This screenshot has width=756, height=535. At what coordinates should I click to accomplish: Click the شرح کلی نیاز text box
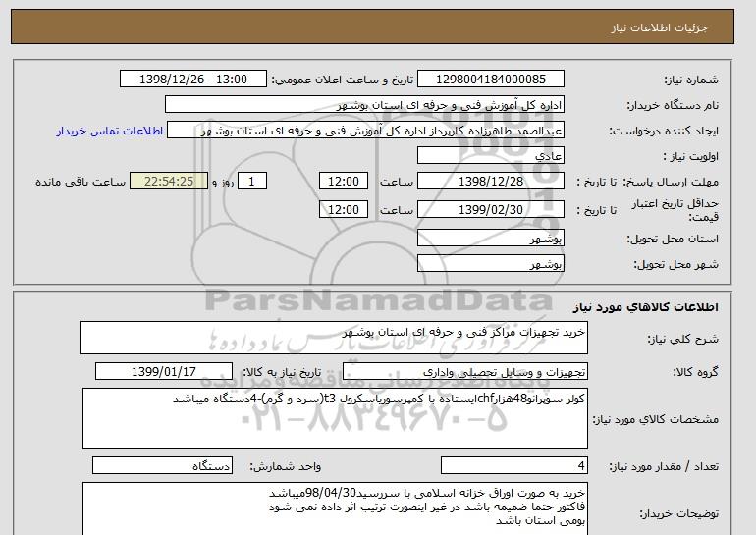(334, 338)
